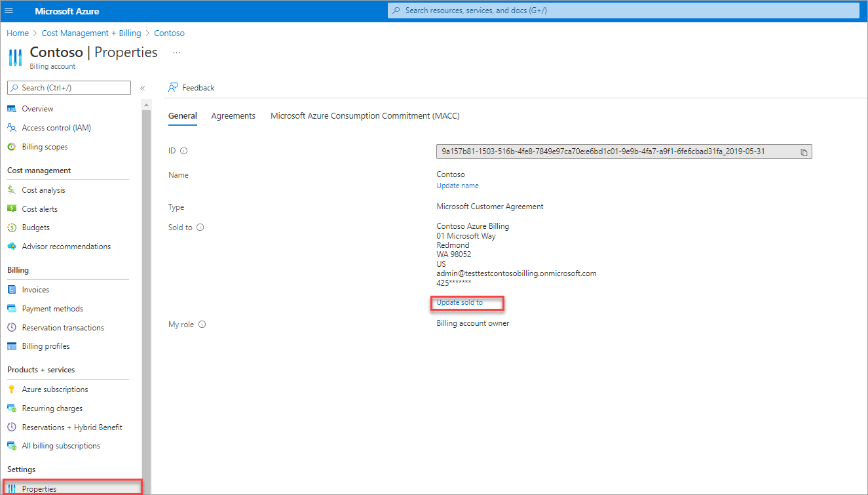Open the Microsoft Azure Consumption Commitment tab

tap(365, 116)
